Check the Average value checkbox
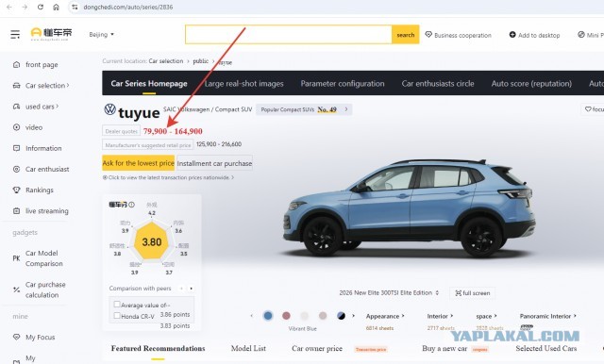Screen dimensions: 604x364 [117, 304]
